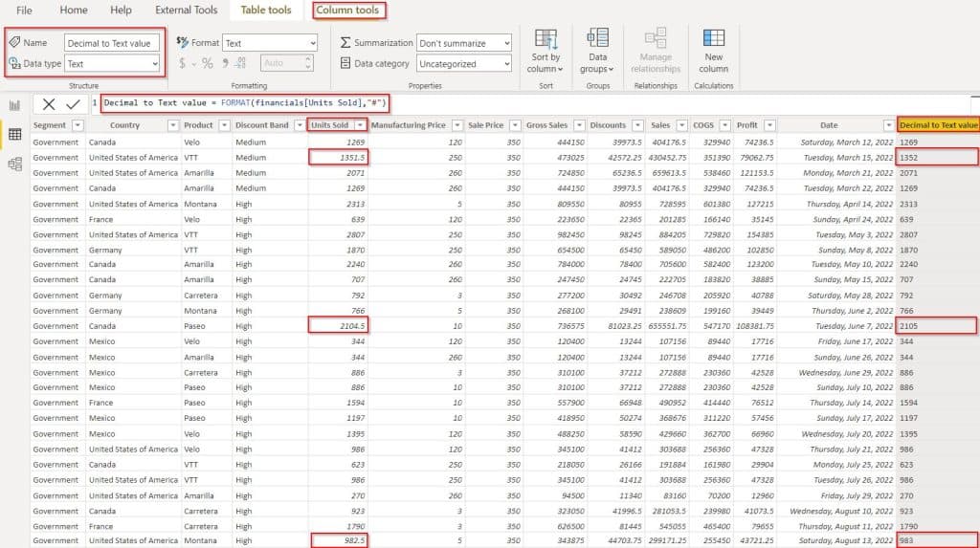Click the Profit cell 79062.75
Image resolution: width=980 pixels, height=548 pixels.
757,158
